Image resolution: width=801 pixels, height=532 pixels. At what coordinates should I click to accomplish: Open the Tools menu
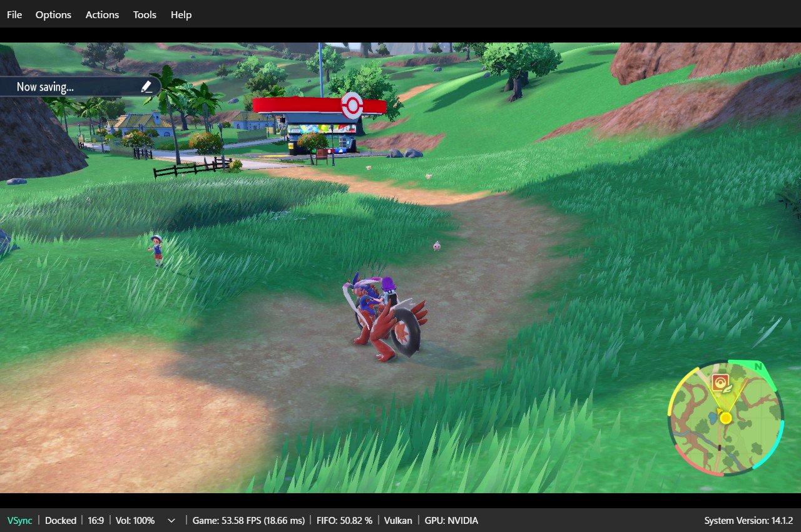click(x=145, y=14)
